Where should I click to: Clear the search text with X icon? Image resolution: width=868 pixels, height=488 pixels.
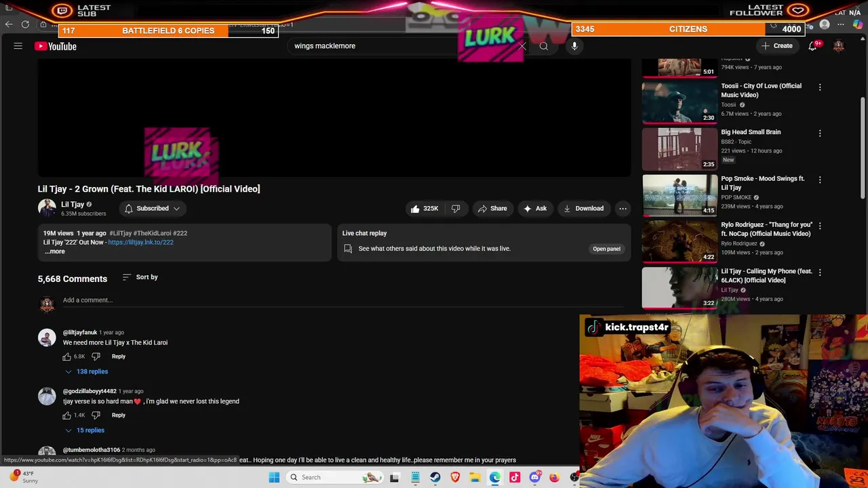522,46
